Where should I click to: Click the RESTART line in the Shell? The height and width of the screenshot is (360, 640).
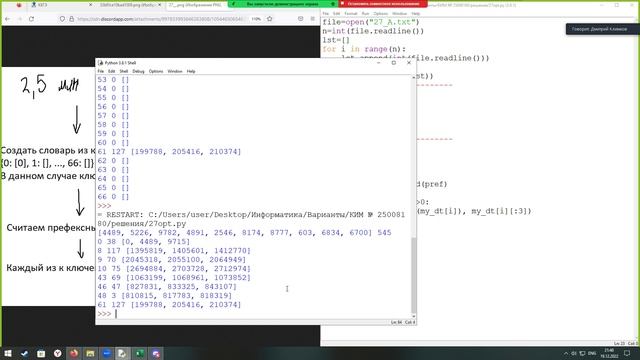(x=251, y=219)
